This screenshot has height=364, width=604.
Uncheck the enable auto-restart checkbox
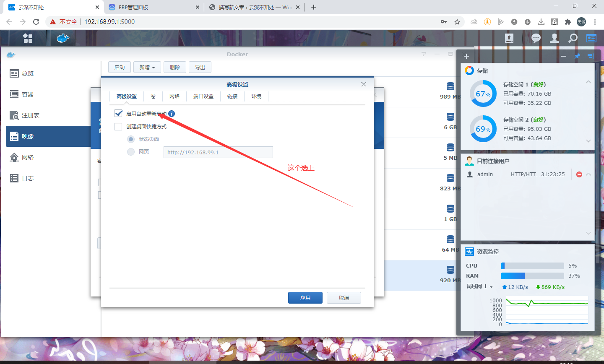coord(119,114)
